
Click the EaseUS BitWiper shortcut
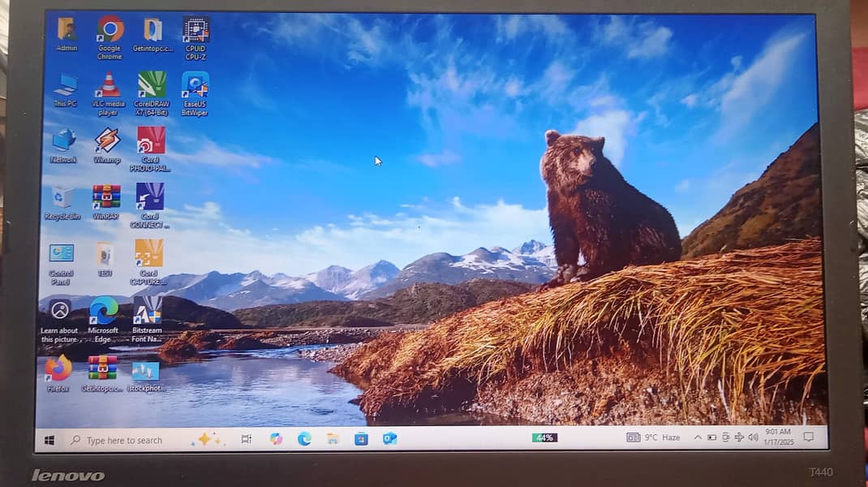click(195, 85)
